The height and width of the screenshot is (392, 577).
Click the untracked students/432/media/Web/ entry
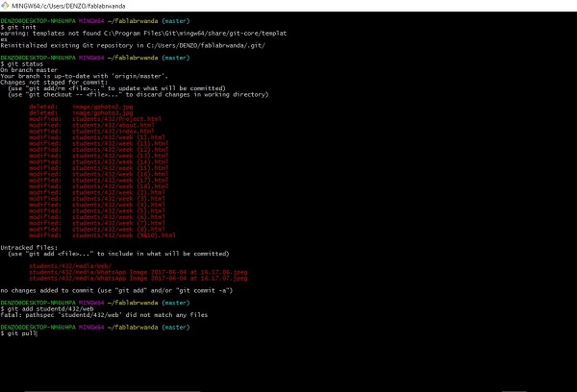coord(70,266)
